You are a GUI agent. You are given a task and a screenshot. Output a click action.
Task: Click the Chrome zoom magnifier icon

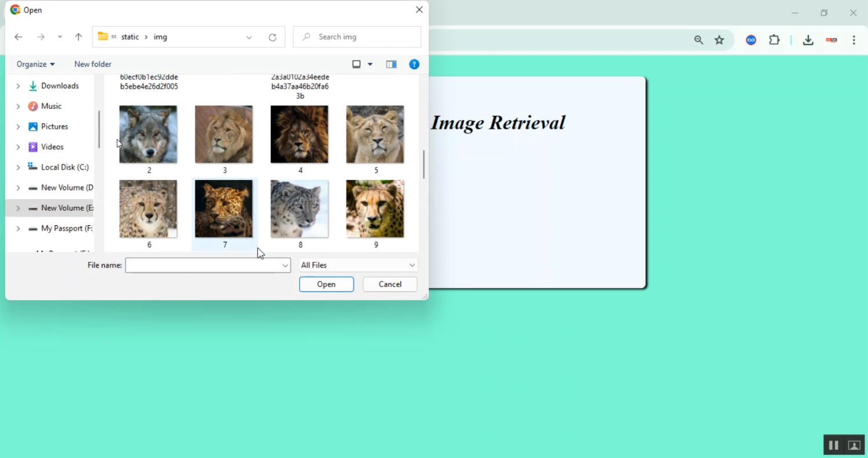coord(698,40)
